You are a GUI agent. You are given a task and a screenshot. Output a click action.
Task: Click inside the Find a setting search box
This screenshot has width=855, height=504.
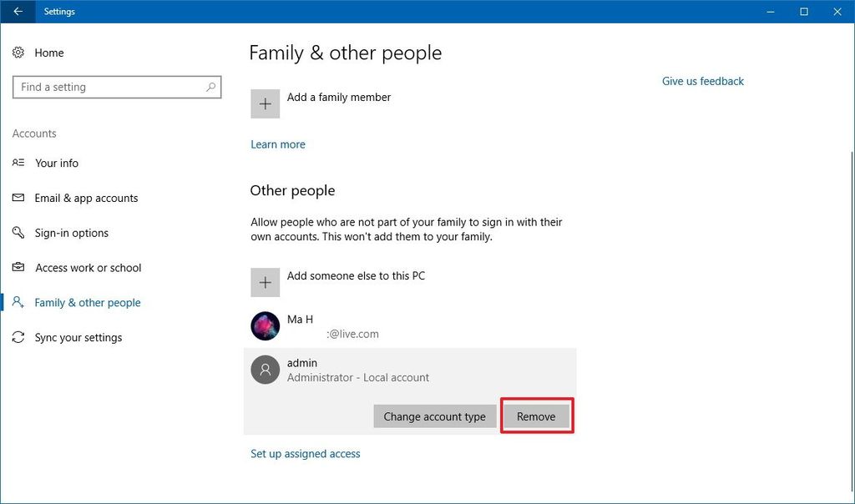point(100,87)
